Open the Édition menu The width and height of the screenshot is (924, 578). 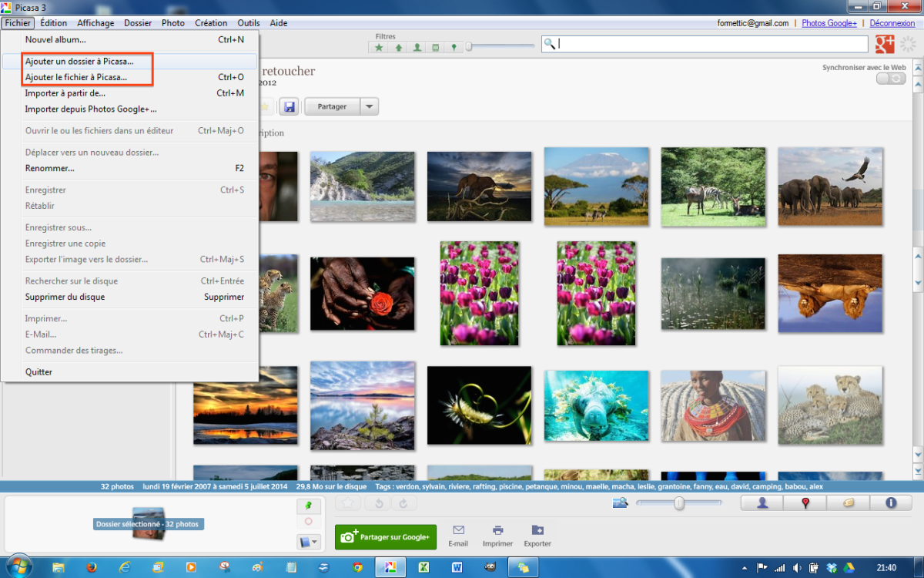click(54, 23)
